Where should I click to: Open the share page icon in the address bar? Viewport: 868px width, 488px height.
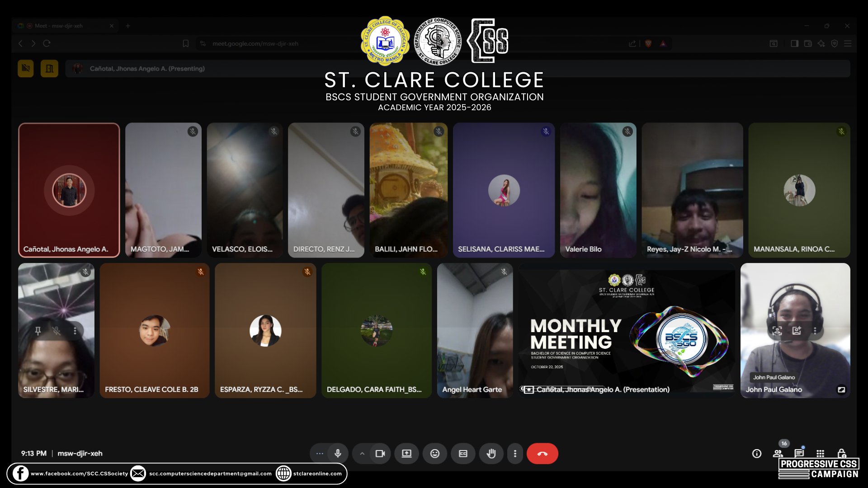(x=632, y=43)
